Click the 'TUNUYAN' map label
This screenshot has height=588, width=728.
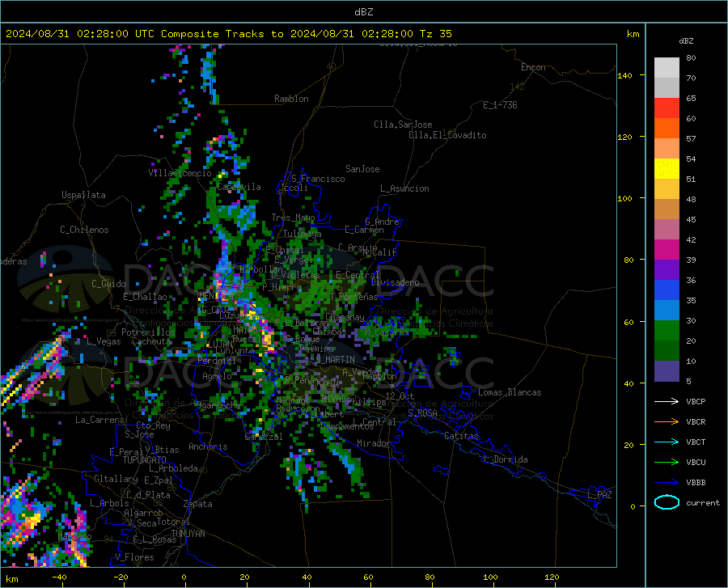(x=188, y=534)
